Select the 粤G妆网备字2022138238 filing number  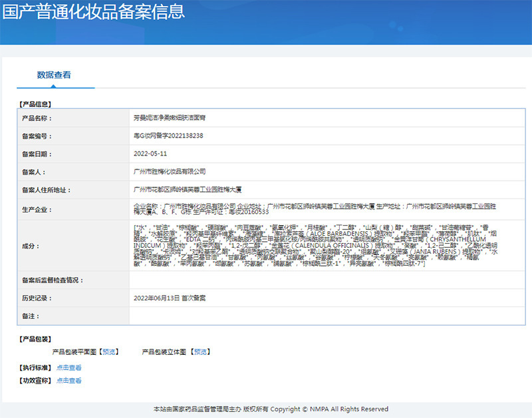[x=168, y=136]
